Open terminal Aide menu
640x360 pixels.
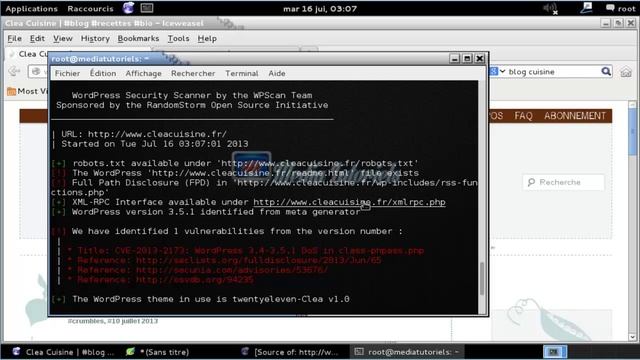[x=277, y=73]
